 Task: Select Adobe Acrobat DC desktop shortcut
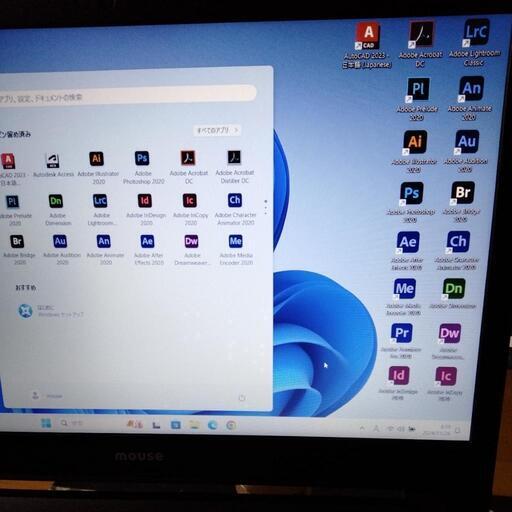[421, 44]
